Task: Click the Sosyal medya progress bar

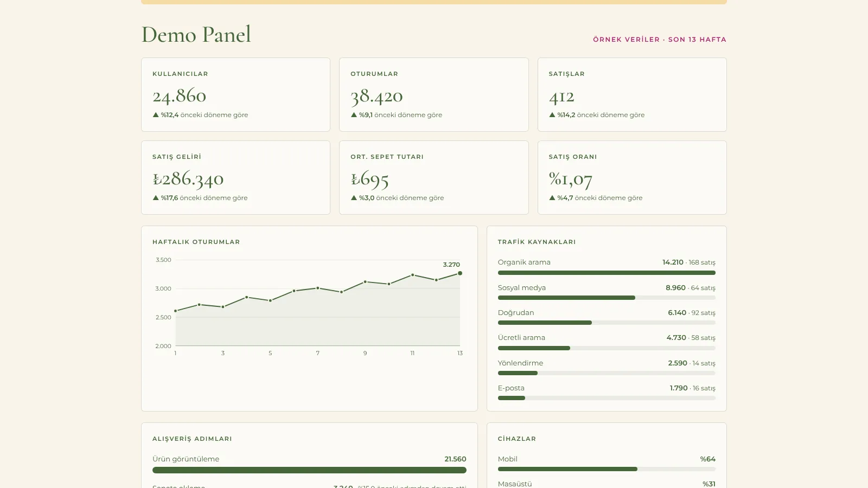Action: (607, 298)
